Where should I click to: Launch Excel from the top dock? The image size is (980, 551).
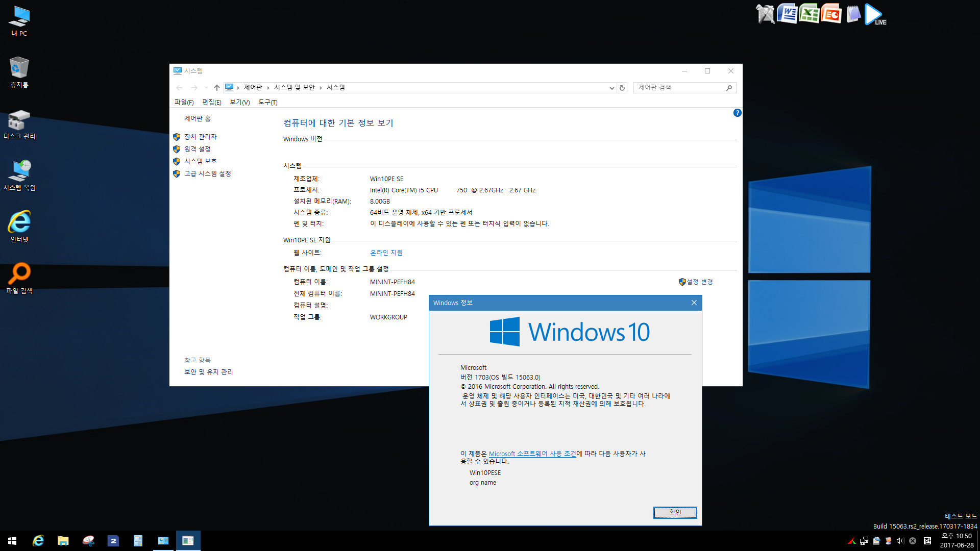[809, 14]
